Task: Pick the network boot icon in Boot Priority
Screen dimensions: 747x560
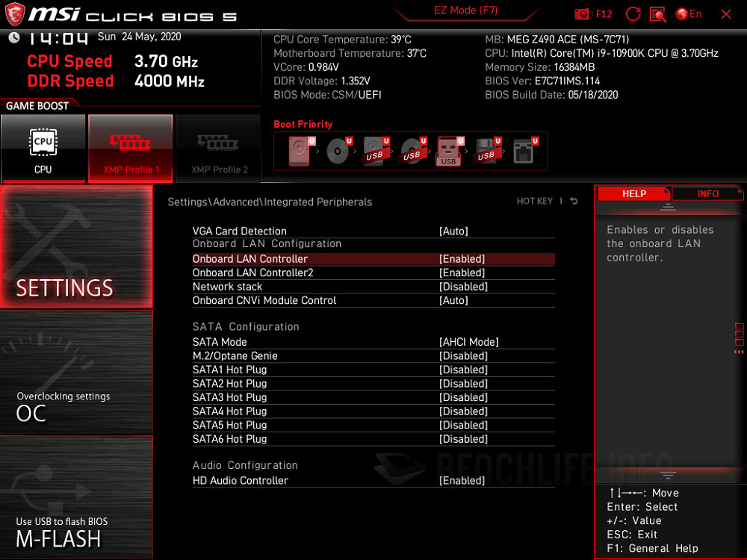Action: point(524,150)
